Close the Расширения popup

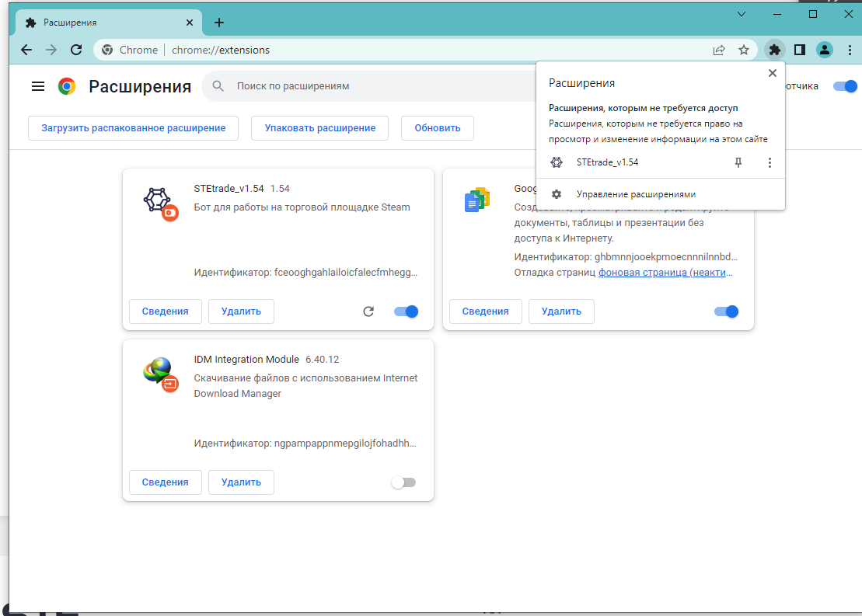coord(773,73)
